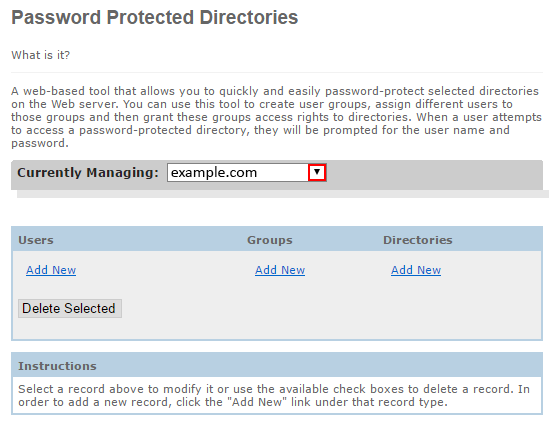Click the 'Select a record above' instructions text
The width and height of the screenshot is (554, 421).
pyautogui.click(x=274, y=396)
